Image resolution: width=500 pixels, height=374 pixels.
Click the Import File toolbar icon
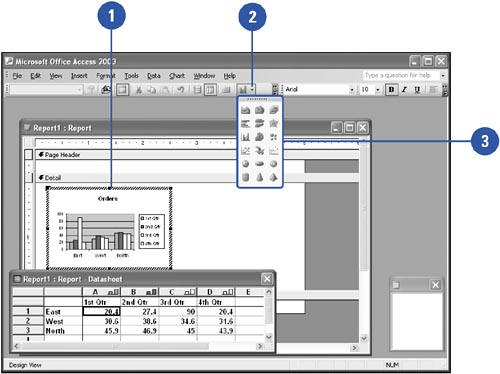pos(106,89)
